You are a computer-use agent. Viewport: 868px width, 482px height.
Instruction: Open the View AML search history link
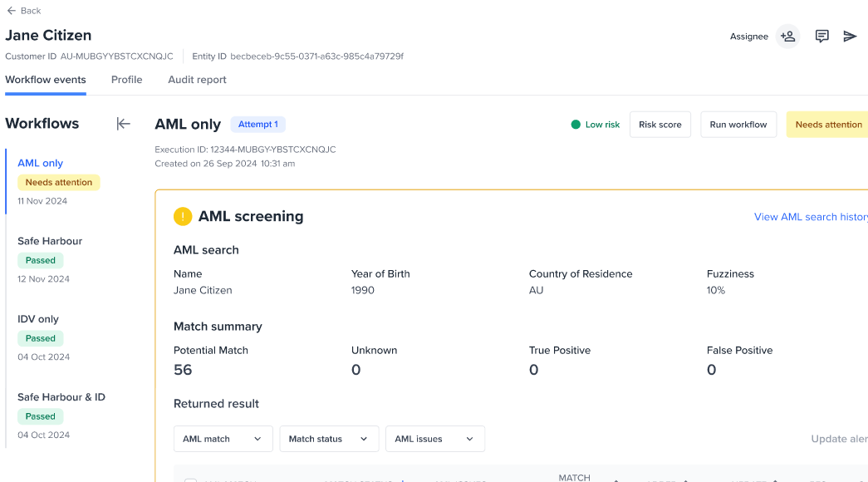click(810, 217)
